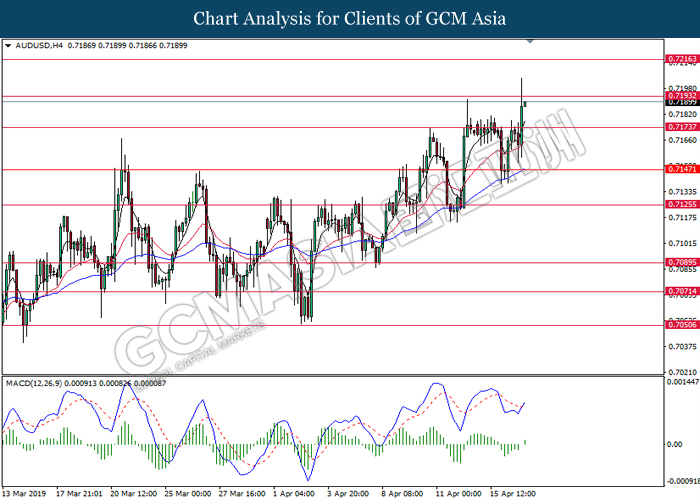Click the 13 Mar 2019 date label
This screenshot has height=500, width=700.
click(x=25, y=493)
